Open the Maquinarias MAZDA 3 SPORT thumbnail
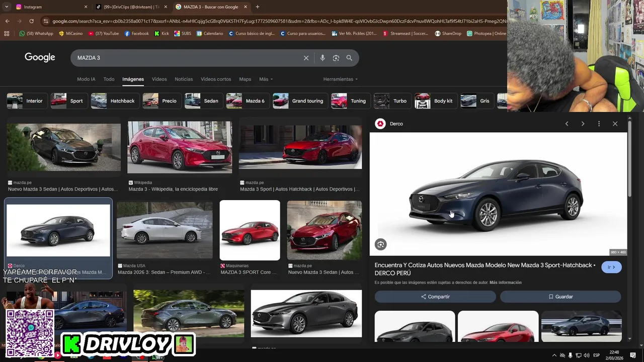 [250, 230]
